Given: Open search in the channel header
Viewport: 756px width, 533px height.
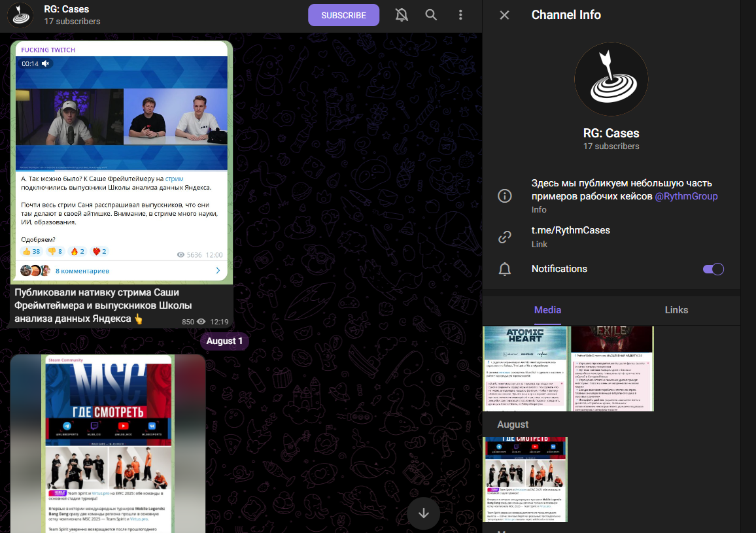Looking at the screenshot, I should pyautogui.click(x=431, y=15).
